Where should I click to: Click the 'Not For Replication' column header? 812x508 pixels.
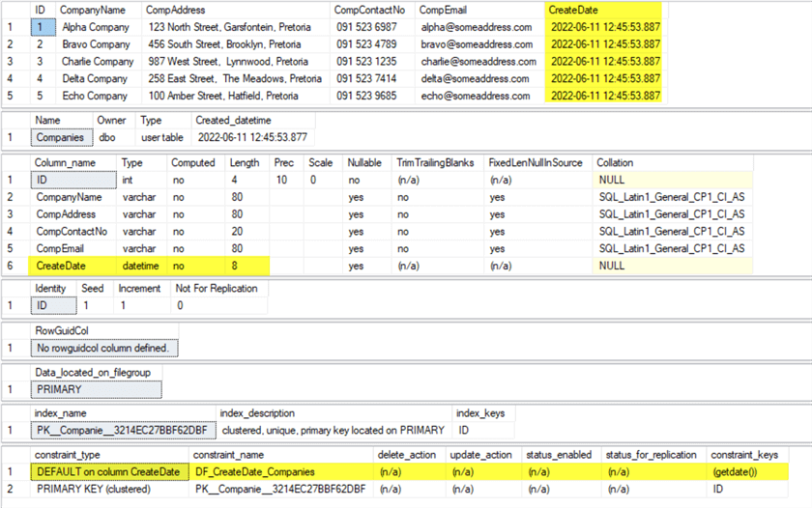point(217,288)
